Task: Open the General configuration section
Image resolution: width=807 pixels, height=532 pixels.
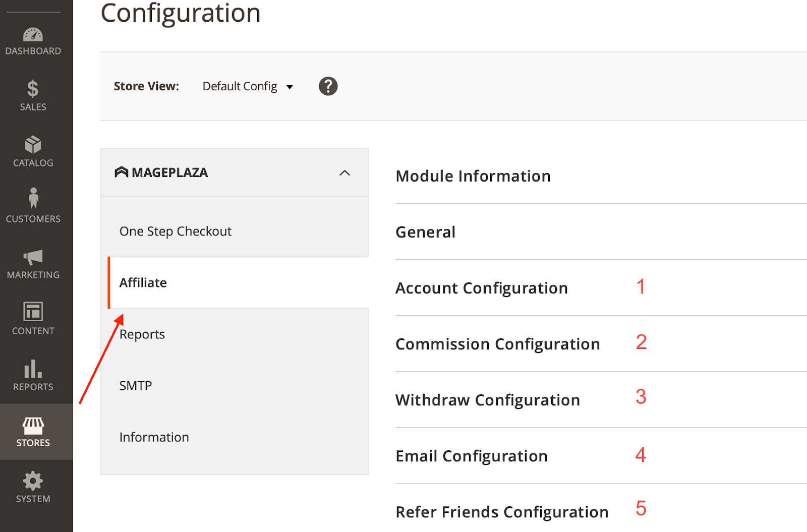Action: coord(425,232)
